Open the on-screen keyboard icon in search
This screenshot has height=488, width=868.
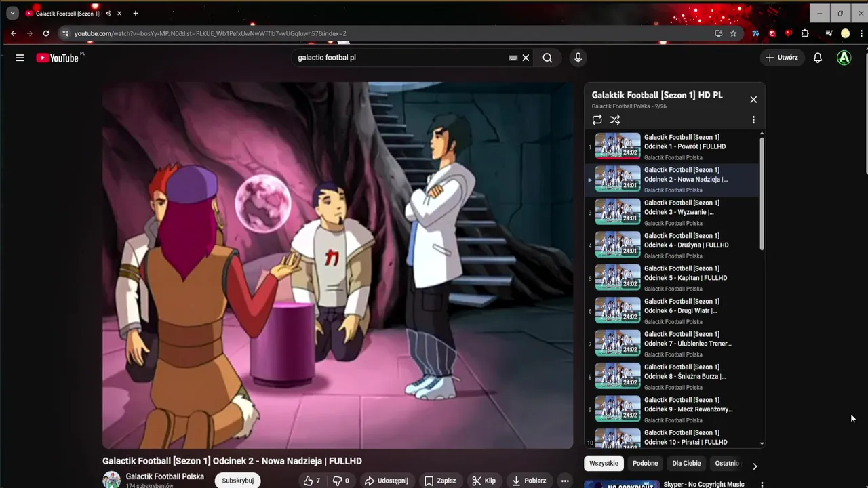click(x=513, y=58)
